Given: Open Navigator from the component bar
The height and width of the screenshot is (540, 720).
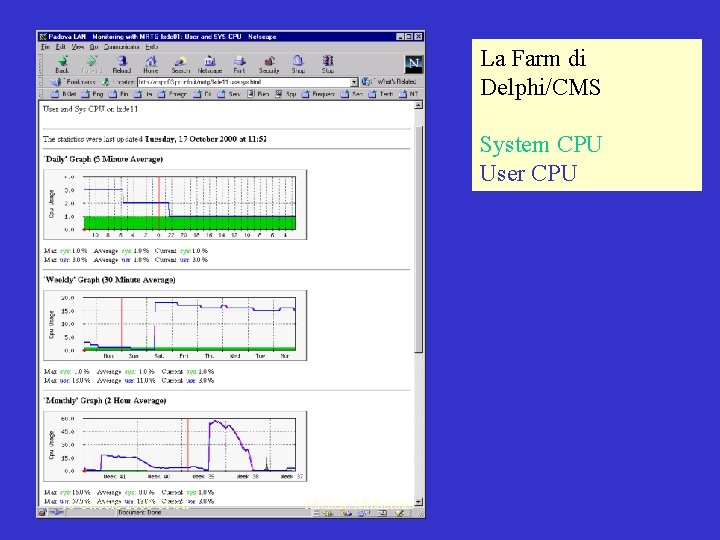Looking at the screenshot, I should point(328,513).
